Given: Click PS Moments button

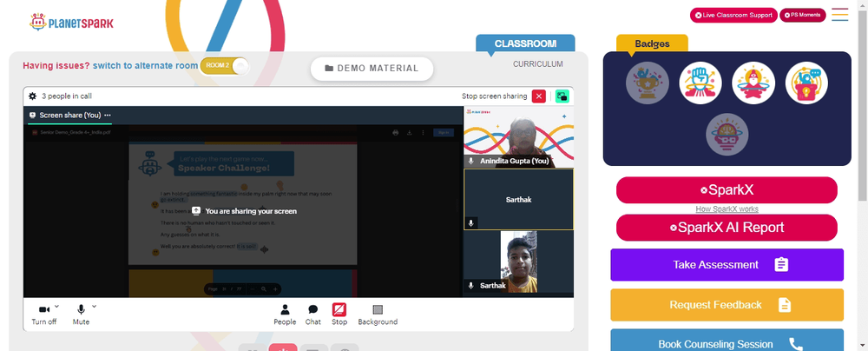Looking at the screenshot, I should 803,15.
